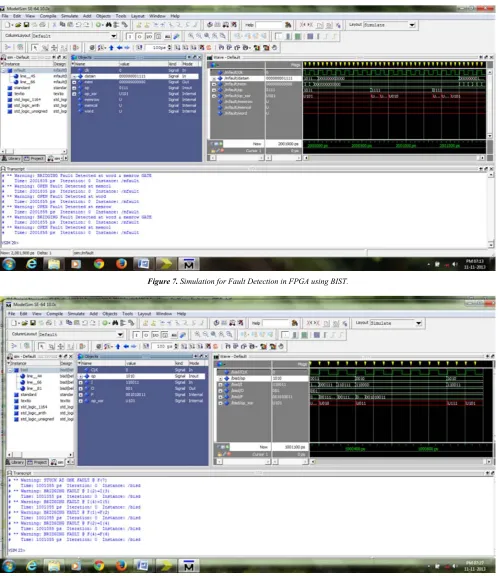
Task: Click blue up arrow in bist toolbar
Action: [x=118, y=346]
